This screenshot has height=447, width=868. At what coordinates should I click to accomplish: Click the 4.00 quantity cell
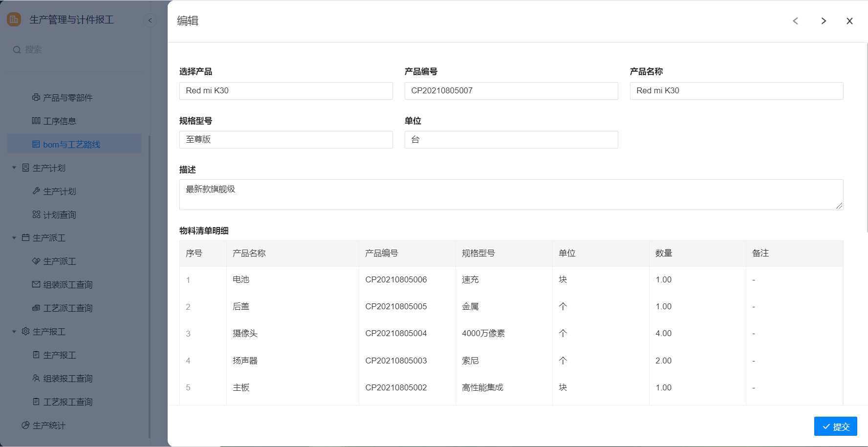(x=664, y=333)
